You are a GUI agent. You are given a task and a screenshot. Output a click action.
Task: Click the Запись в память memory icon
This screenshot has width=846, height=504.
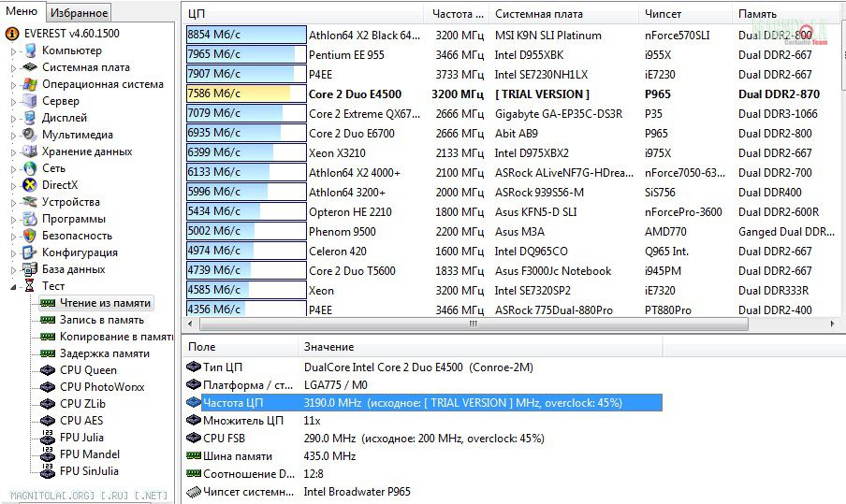point(48,320)
